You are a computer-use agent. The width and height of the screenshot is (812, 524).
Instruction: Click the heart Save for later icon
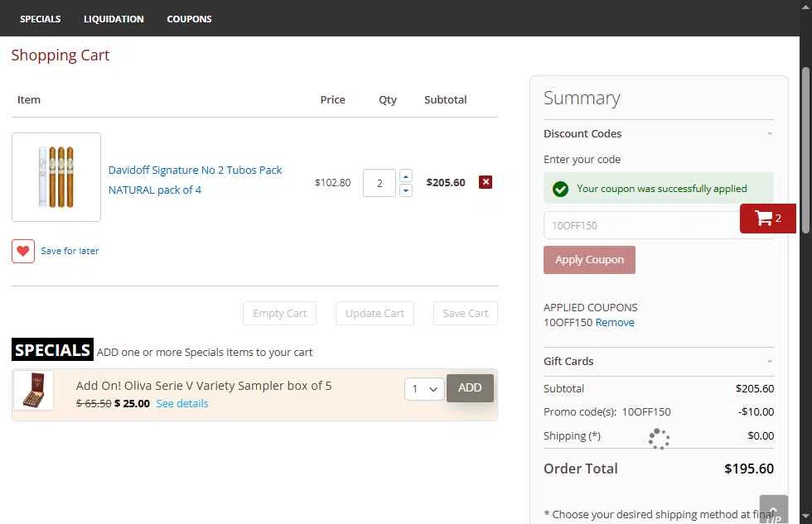point(23,251)
